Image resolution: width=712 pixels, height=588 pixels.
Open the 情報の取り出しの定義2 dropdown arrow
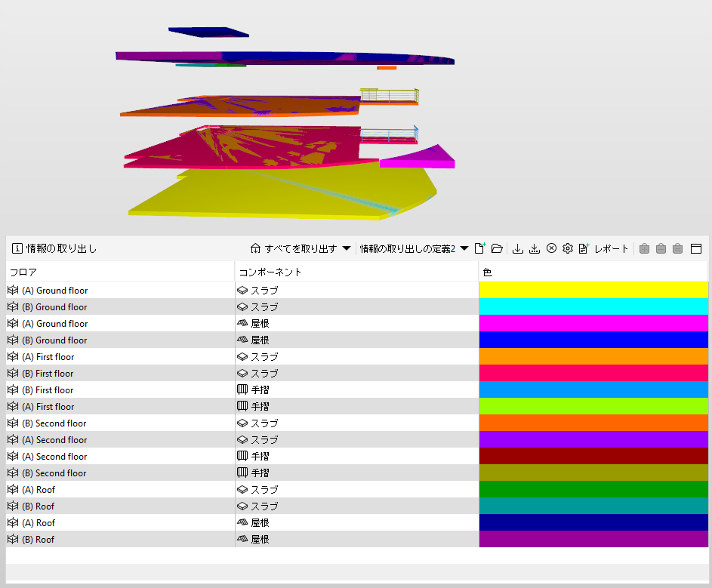(464, 248)
